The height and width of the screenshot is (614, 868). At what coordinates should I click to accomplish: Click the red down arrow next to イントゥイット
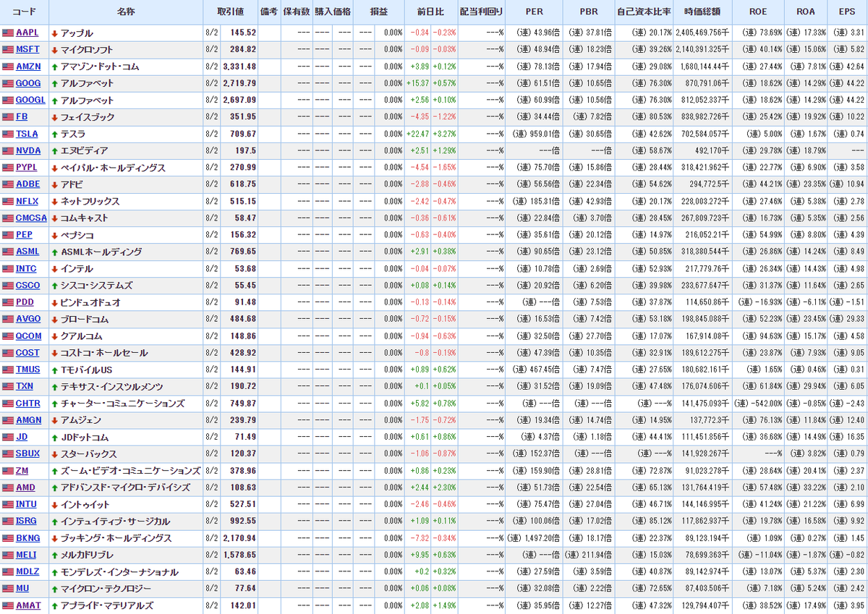[x=54, y=504]
